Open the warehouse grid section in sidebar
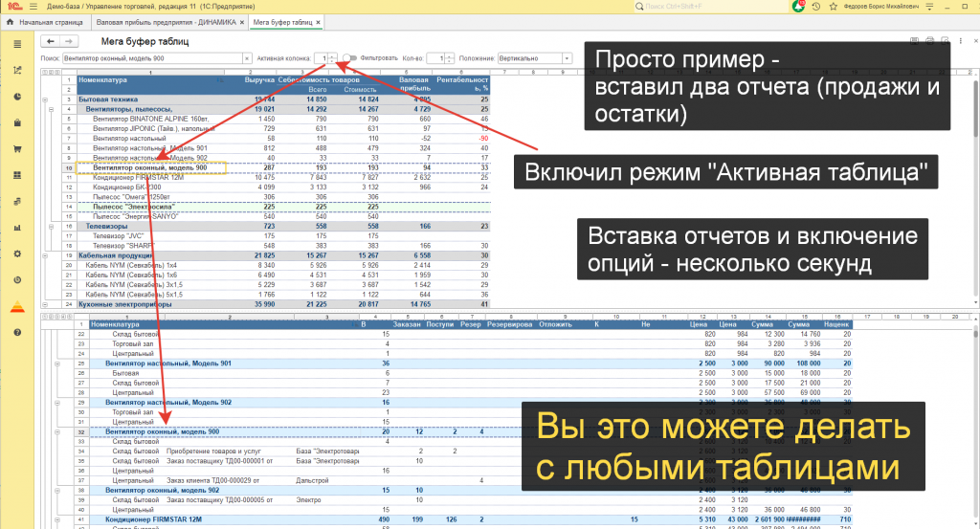Viewport: 980px width, 529px height. point(17,175)
